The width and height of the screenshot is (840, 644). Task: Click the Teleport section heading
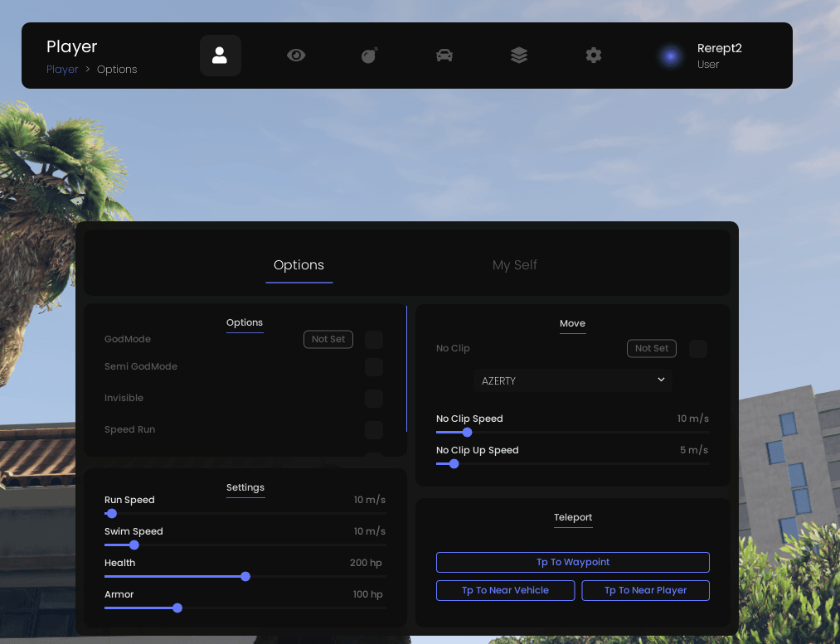(x=573, y=517)
